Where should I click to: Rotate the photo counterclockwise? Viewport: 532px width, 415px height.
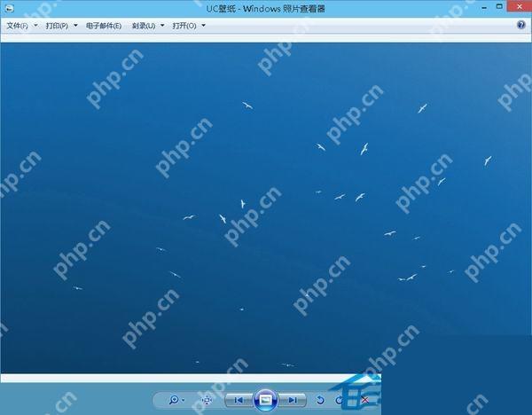pos(320,401)
